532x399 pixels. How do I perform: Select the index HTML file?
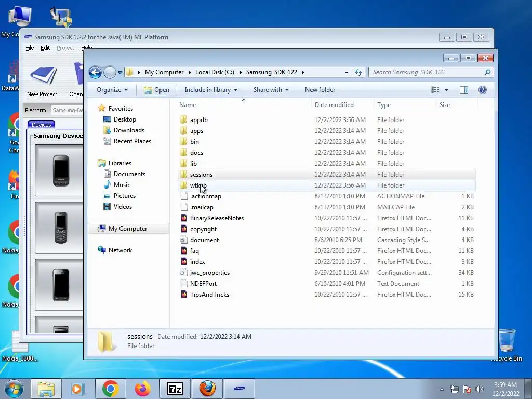326,262
